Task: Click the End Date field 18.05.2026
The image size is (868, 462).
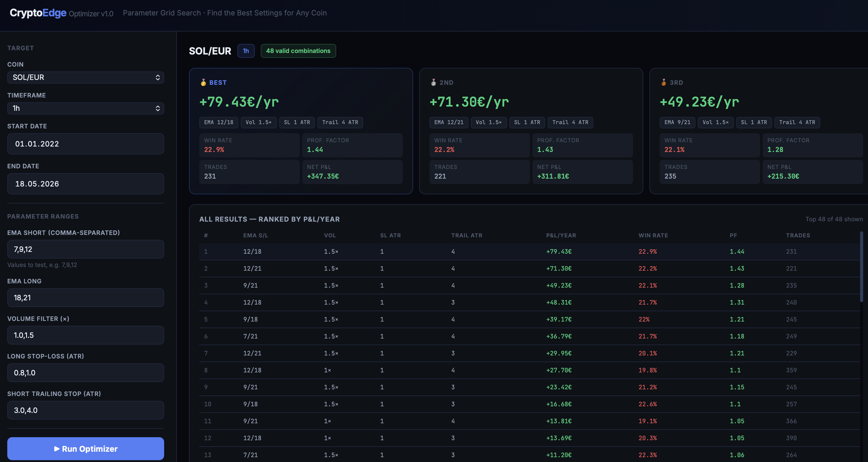Action: click(86, 184)
